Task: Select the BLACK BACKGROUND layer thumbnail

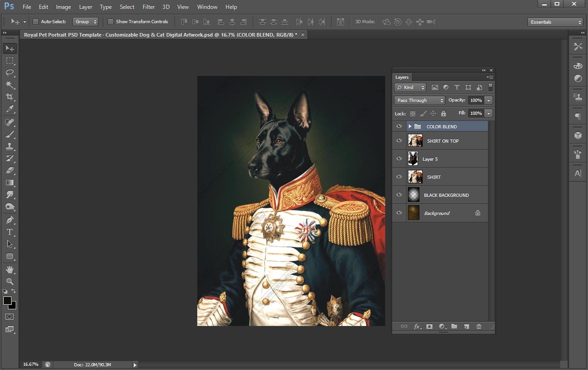Action: click(x=413, y=195)
